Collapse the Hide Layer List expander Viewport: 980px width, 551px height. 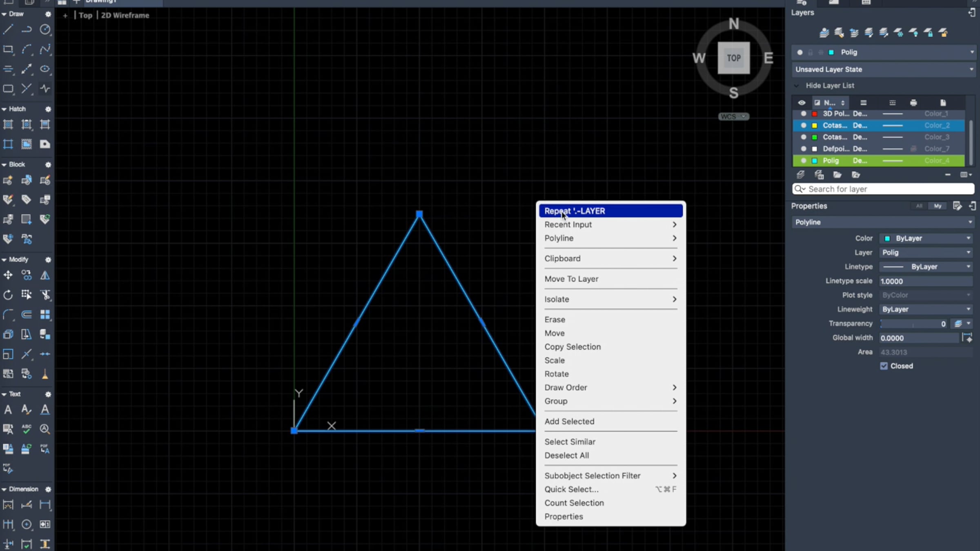(x=796, y=86)
